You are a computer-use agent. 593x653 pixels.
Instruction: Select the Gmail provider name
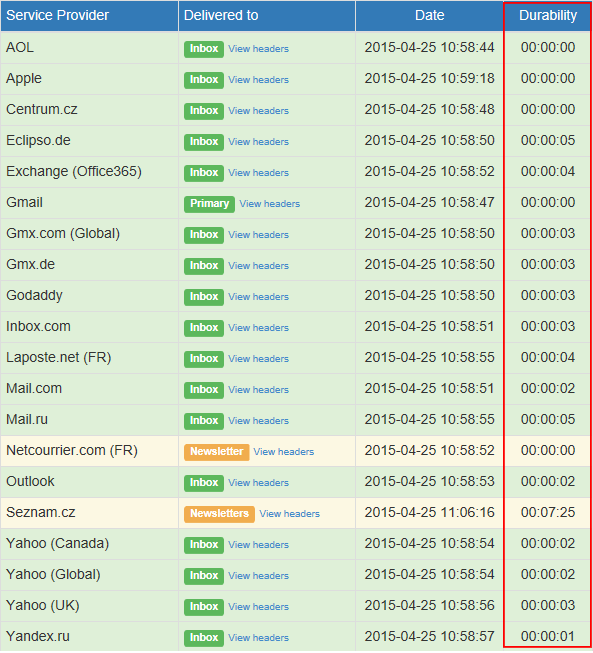pos(25,202)
